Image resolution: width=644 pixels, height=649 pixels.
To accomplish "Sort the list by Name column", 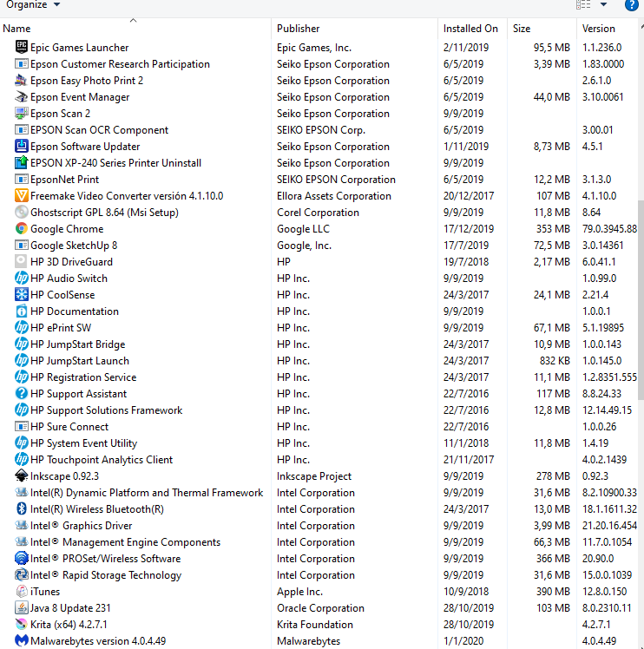I will coord(136,28).
